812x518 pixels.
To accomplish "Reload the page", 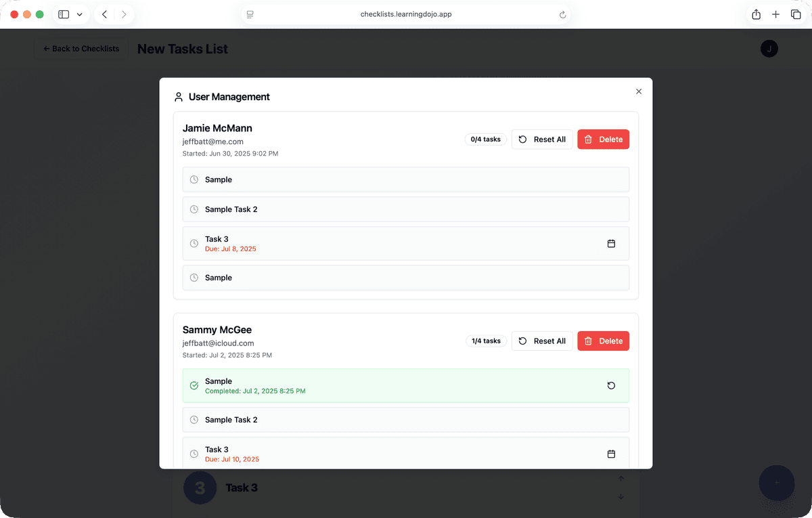I will (x=562, y=14).
